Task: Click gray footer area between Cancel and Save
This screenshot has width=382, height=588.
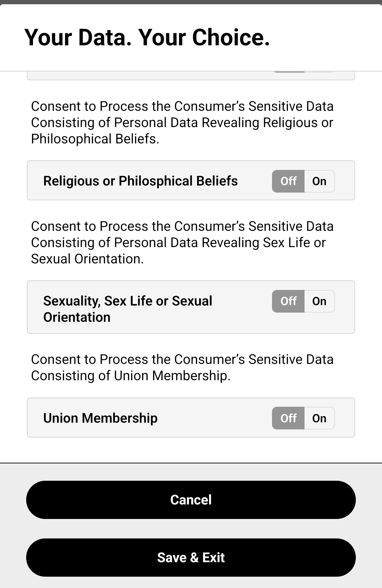Action: click(x=191, y=529)
